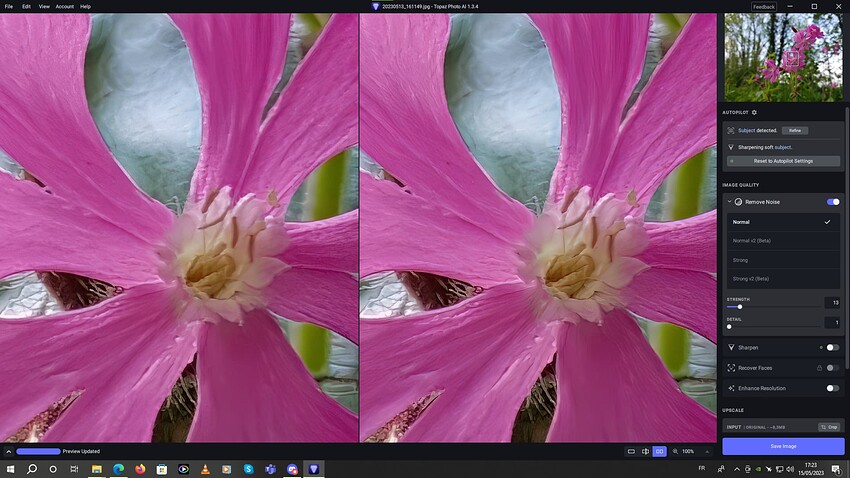Open Discord from taskbar

point(292,469)
